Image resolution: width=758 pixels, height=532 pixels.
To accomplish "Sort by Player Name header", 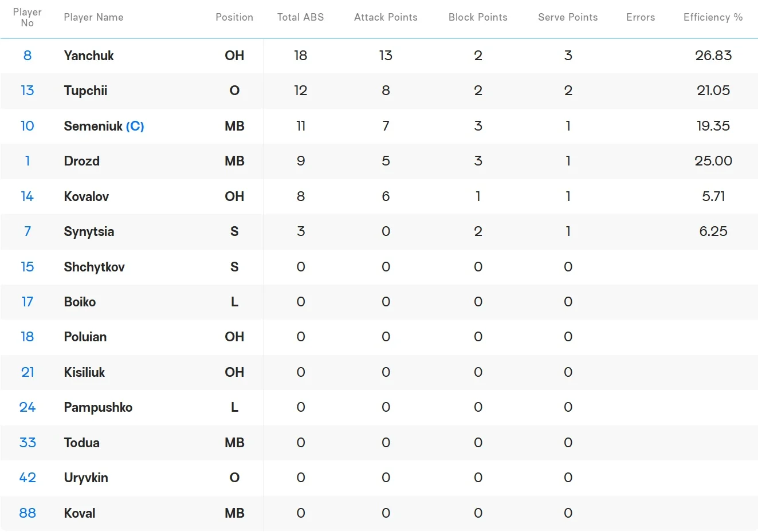I will coord(93,17).
